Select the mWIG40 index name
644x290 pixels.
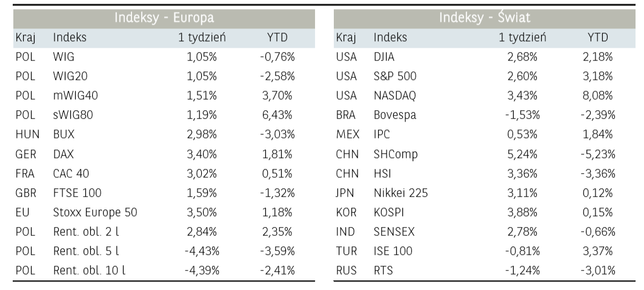coord(74,96)
